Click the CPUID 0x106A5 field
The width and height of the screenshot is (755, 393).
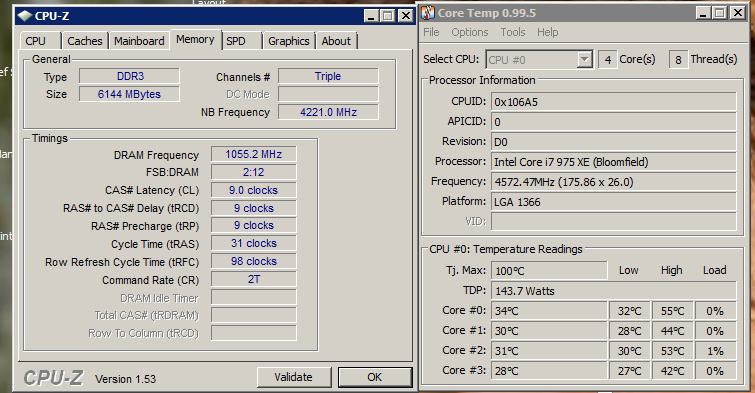[x=613, y=102]
